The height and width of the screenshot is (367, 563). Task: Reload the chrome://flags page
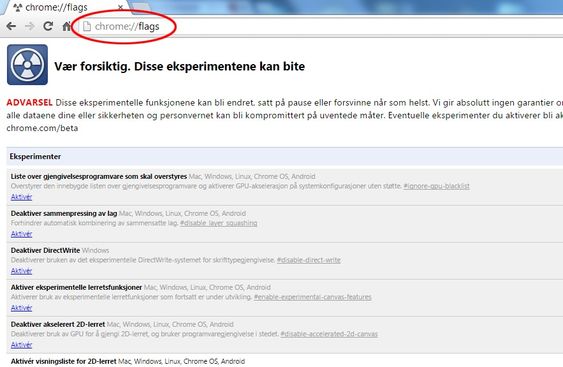[x=48, y=26]
